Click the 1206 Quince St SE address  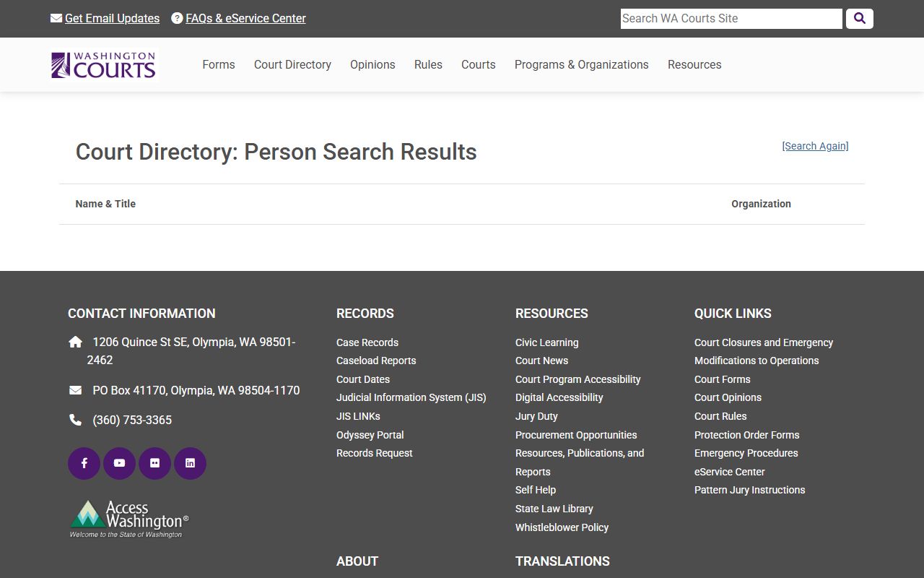[191, 351]
